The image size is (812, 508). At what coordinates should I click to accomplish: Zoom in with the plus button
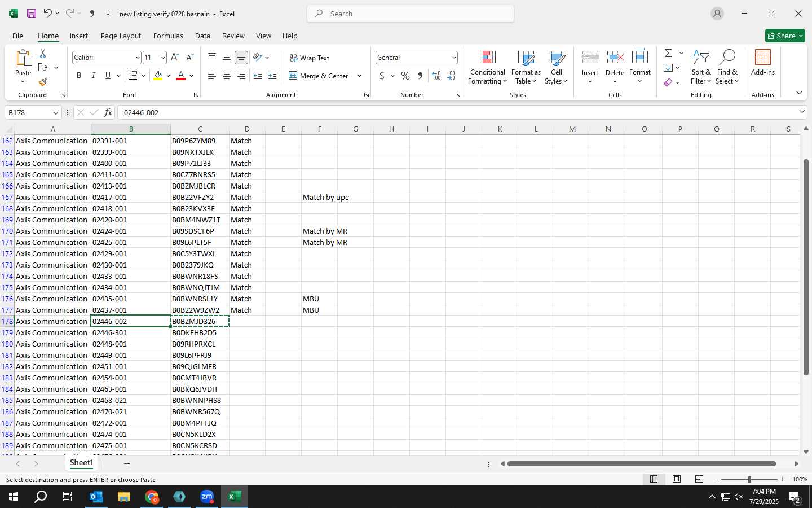coord(782,479)
